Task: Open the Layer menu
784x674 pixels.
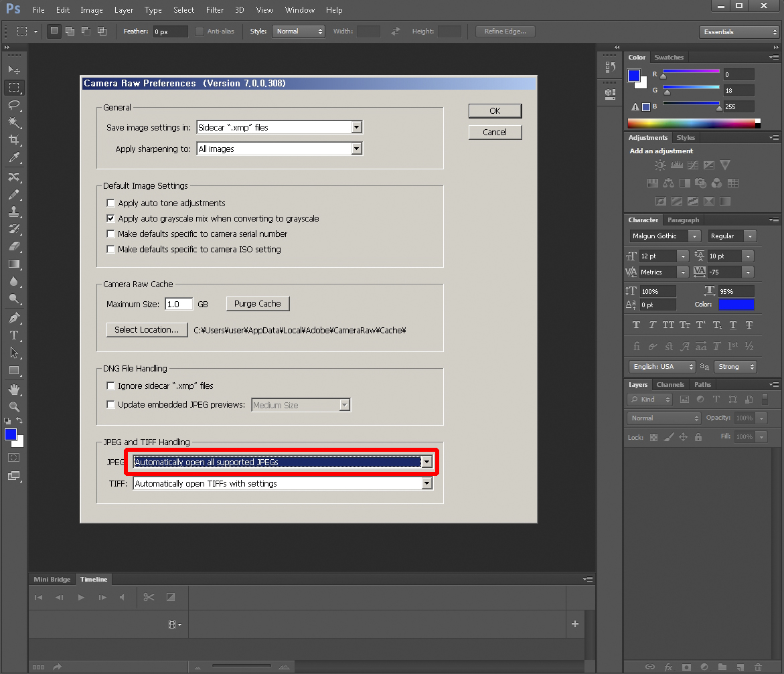Action: tap(123, 10)
